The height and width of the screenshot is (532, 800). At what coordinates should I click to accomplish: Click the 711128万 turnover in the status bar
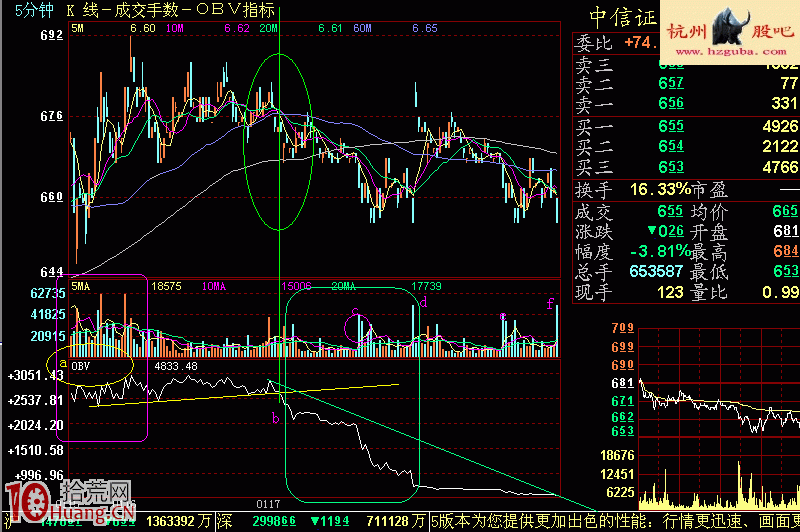tap(396, 522)
